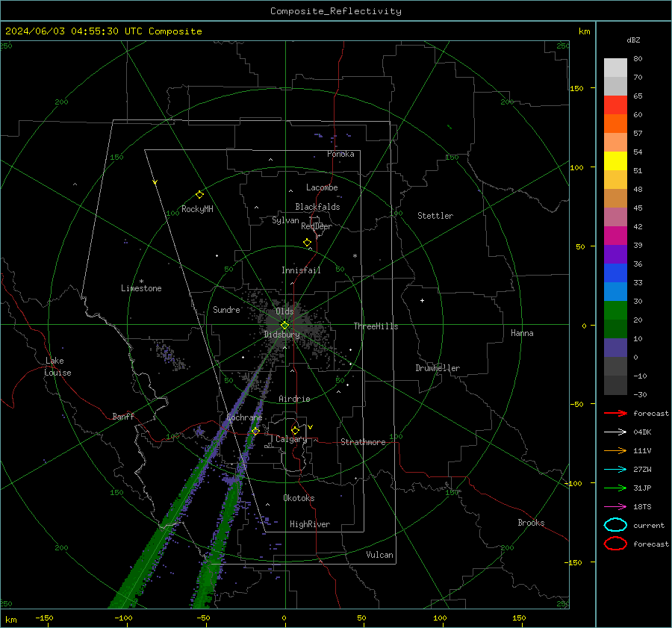This screenshot has width=672, height=628.
Task: Click the Banff map label
Action: tap(123, 416)
